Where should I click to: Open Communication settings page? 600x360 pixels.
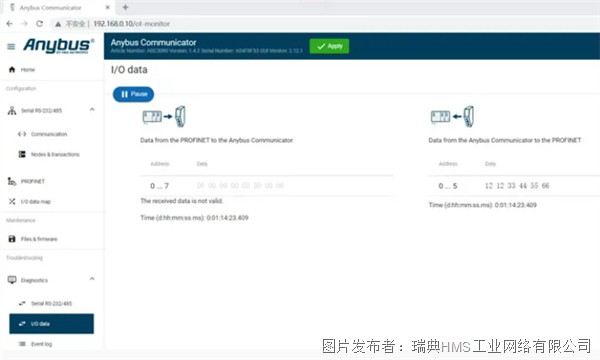pos(49,134)
